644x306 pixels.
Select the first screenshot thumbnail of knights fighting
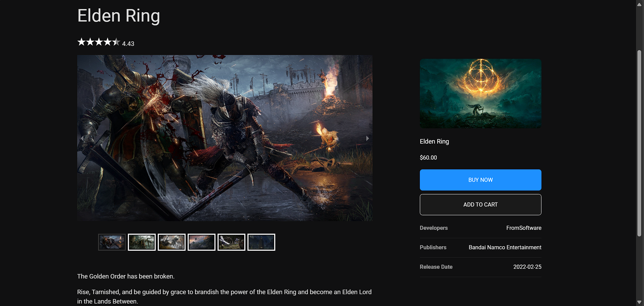112,242
